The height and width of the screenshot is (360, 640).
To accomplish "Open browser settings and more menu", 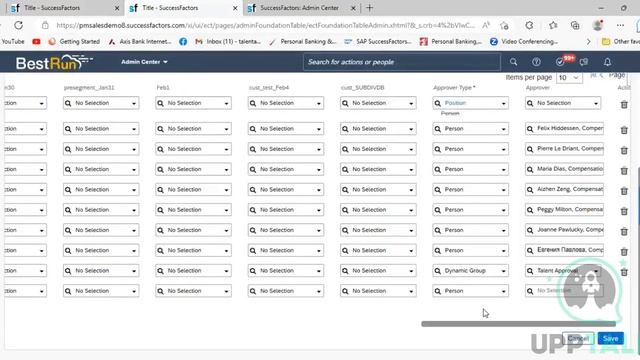I will [620, 25].
